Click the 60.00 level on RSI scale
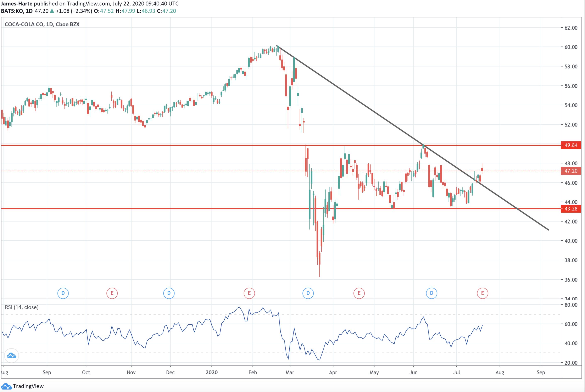Screen dimensions: 585x392 click(571, 324)
